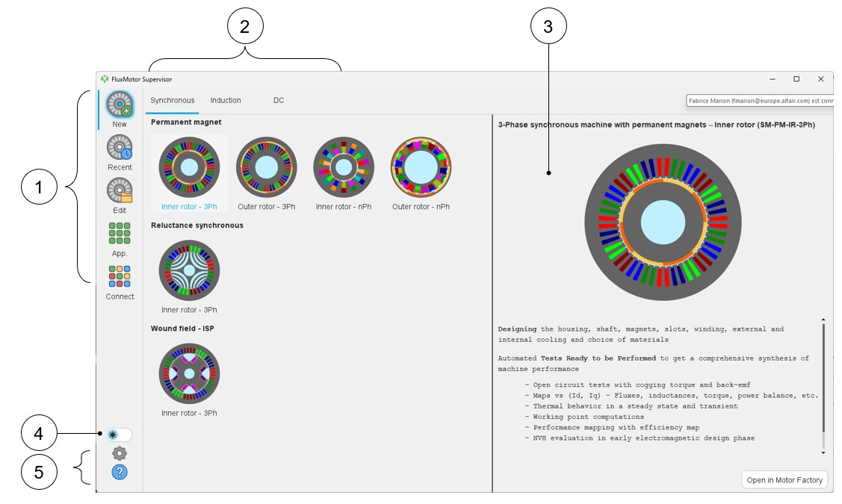Open settings gear in sidebar
Viewport: 842px width, 504px height.
[120, 453]
